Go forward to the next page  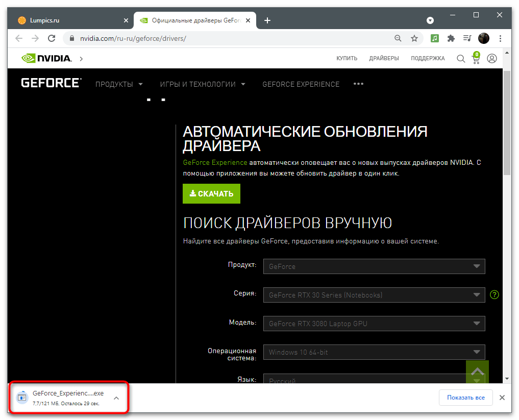(35, 38)
